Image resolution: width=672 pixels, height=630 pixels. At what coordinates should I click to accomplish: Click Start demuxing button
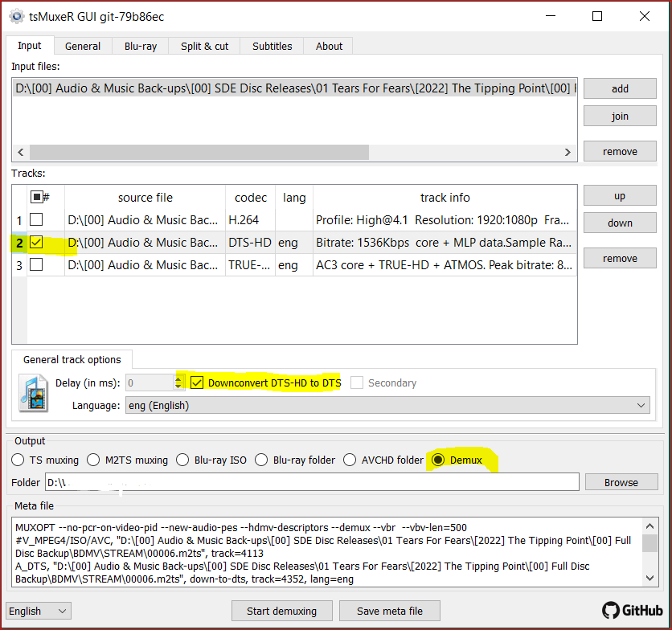(281, 611)
